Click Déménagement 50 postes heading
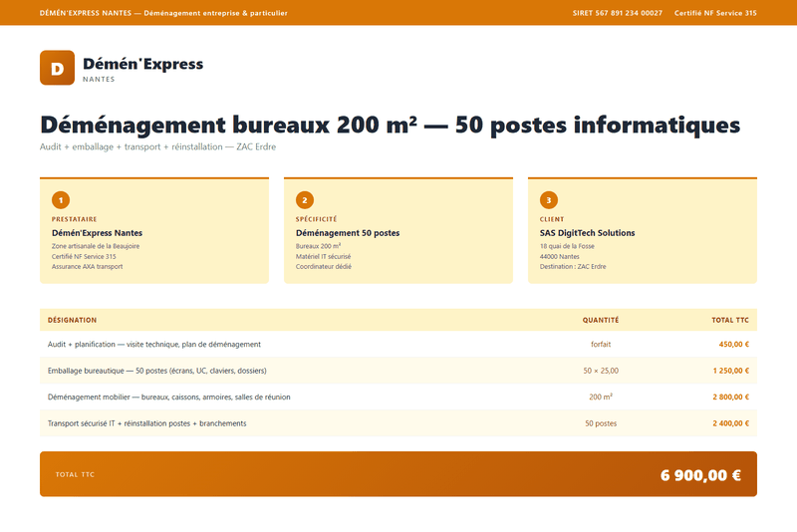Viewport: 797px width, 532px height. coord(348,233)
